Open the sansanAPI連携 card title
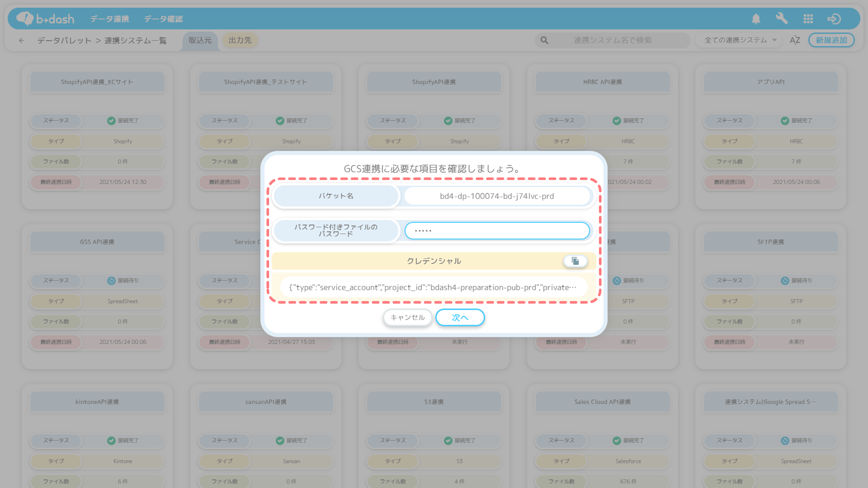Image resolution: width=868 pixels, height=488 pixels. click(266, 402)
